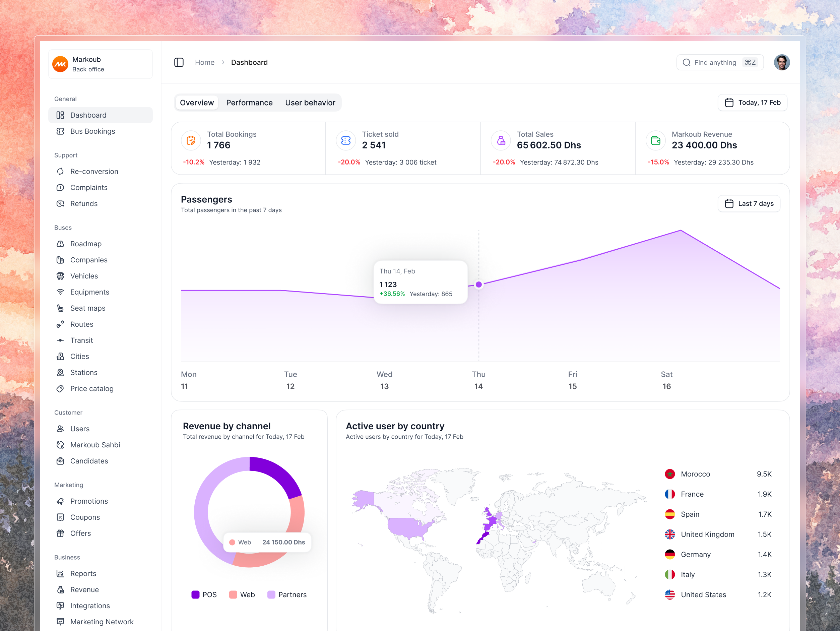Viewport: 840px width, 631px height.
Task: Click the Re-conversion refresh icon
Action: pyautogui.click(x=60, y=171)
